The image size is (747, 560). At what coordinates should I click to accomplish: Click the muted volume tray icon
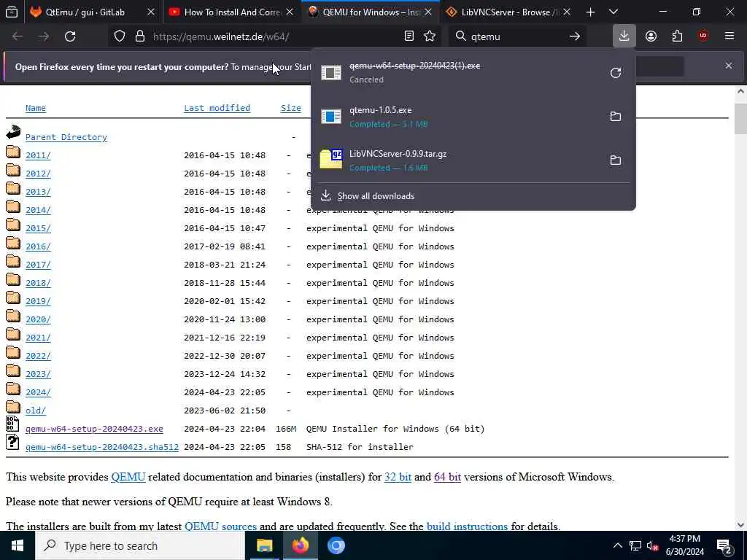click(x=652, y=545)
